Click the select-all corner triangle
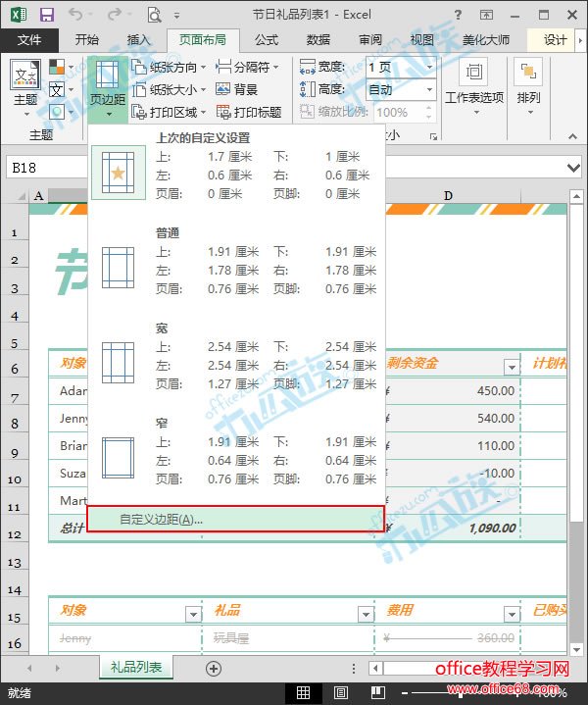 click(x=21, y=196)
